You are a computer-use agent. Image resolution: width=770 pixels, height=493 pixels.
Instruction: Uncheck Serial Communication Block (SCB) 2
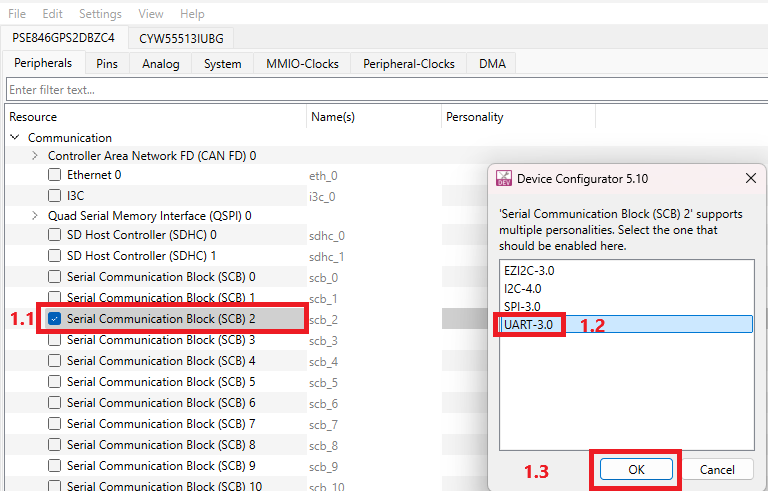coord(55,319)
